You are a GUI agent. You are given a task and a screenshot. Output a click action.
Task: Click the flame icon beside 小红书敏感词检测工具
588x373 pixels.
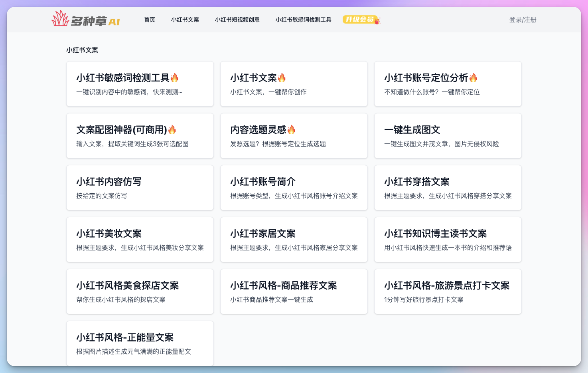pyautogui.click(x=174, y=77)
